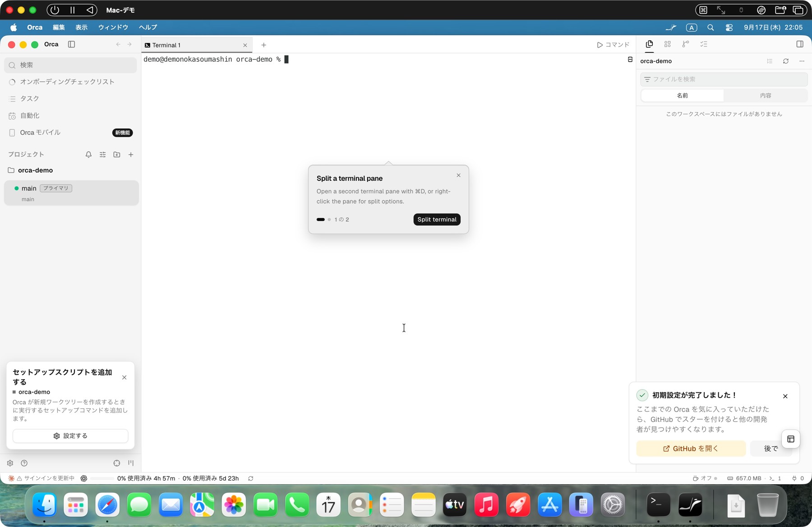Click the floating layout panel button

tap(791, 439)
